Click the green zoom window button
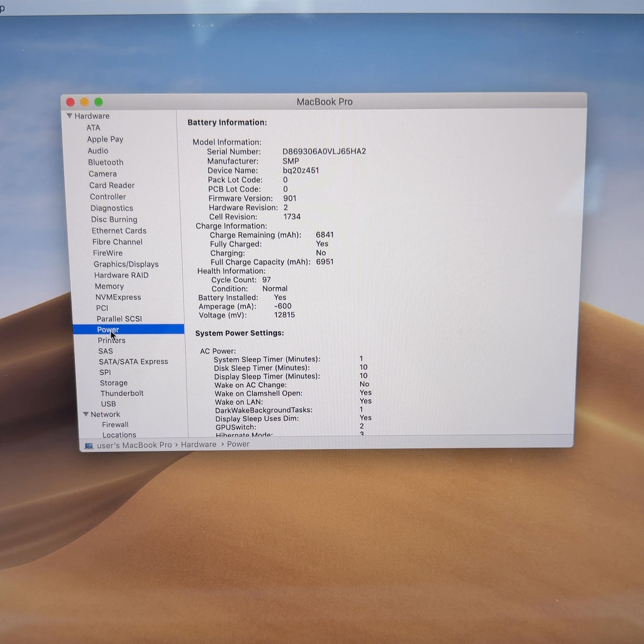 99,102
